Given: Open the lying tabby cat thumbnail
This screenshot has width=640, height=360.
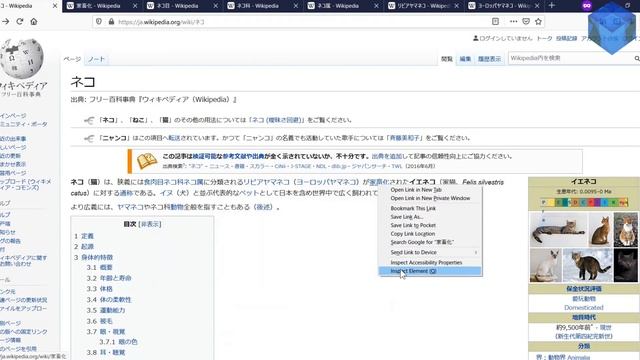Looking at the screenshot, I should pyautogui.click(x=558, y=229).
